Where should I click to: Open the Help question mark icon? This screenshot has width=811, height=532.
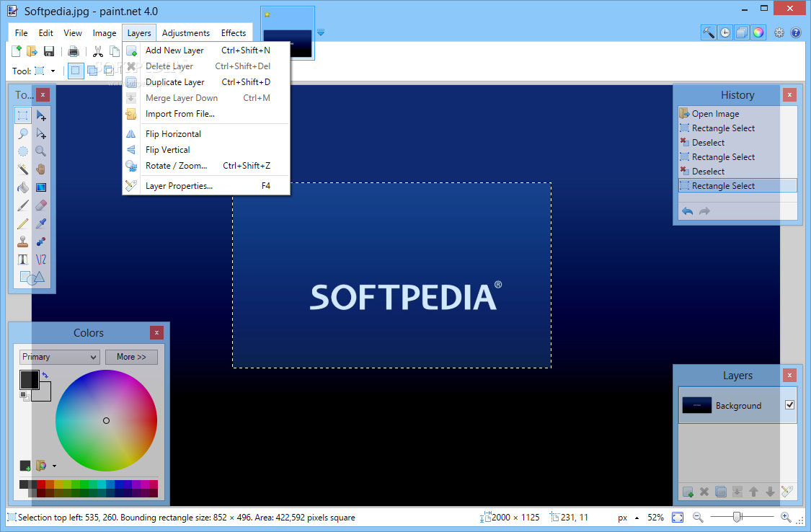(795, 32)
